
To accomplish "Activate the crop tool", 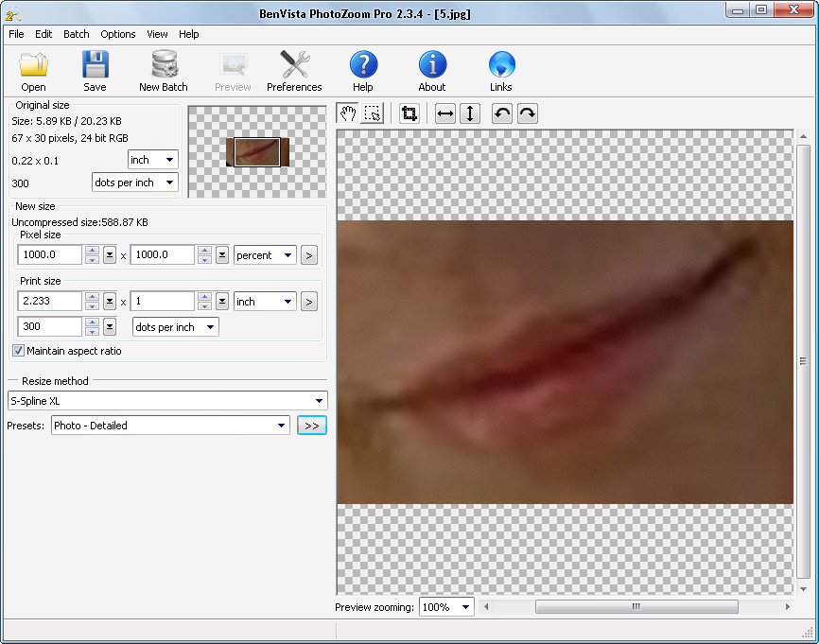I will [409, 113].
